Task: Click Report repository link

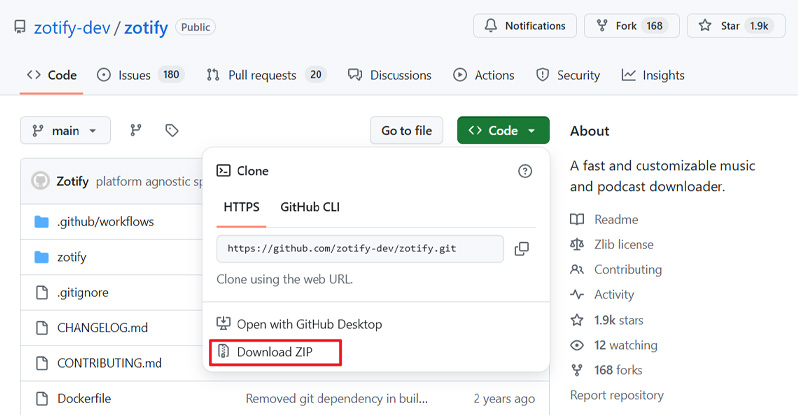Action: coord(617,395)
